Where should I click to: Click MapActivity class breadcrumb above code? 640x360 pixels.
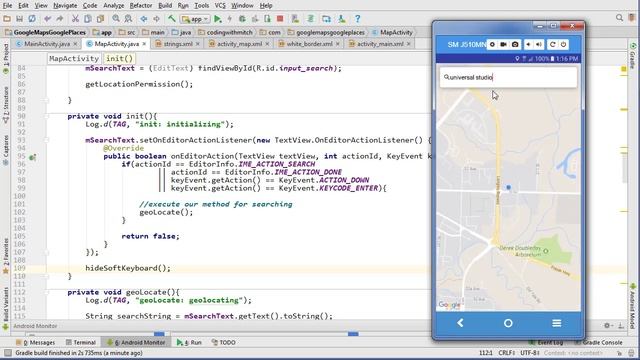(74, 59)
